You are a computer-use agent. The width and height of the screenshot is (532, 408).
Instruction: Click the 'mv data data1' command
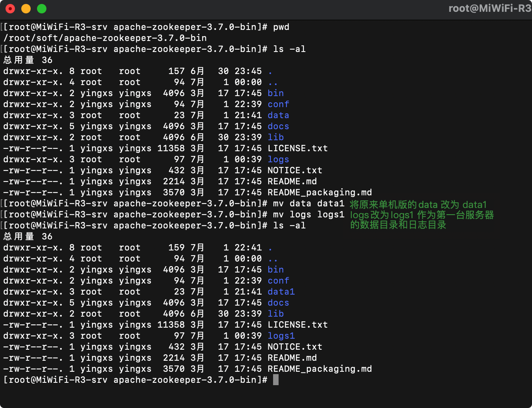309,204
